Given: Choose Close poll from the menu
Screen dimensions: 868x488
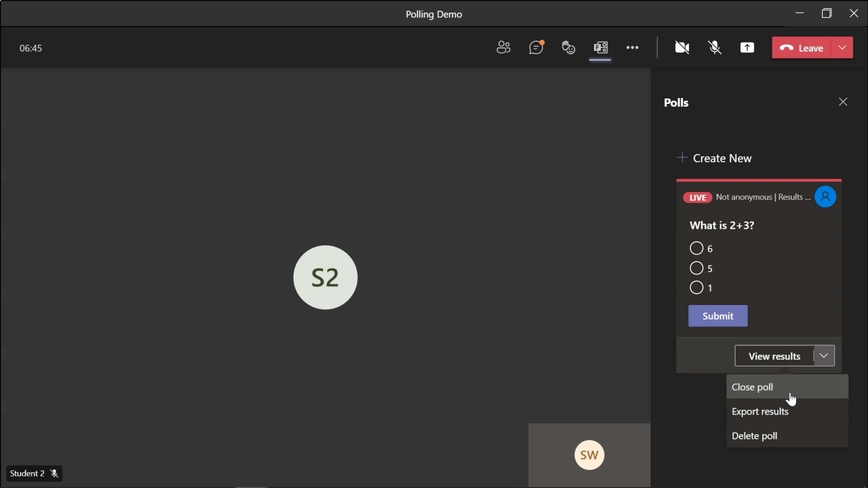Looking at the screenshot, I should [752, 387].
